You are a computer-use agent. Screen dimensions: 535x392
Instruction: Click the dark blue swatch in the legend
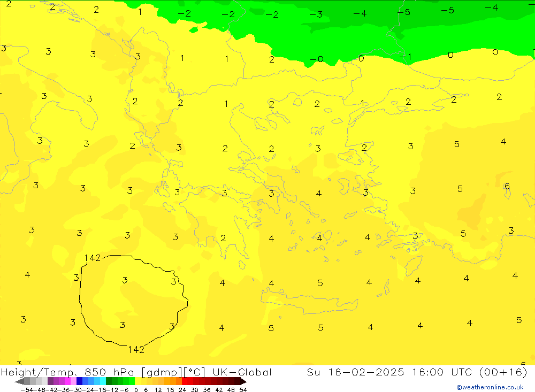(79, 381)
